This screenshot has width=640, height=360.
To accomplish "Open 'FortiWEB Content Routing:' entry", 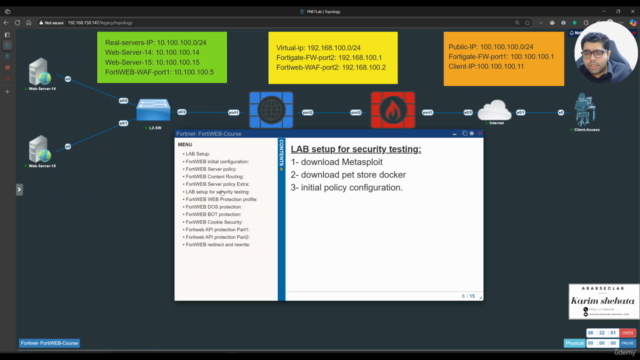I will [214, 177].
